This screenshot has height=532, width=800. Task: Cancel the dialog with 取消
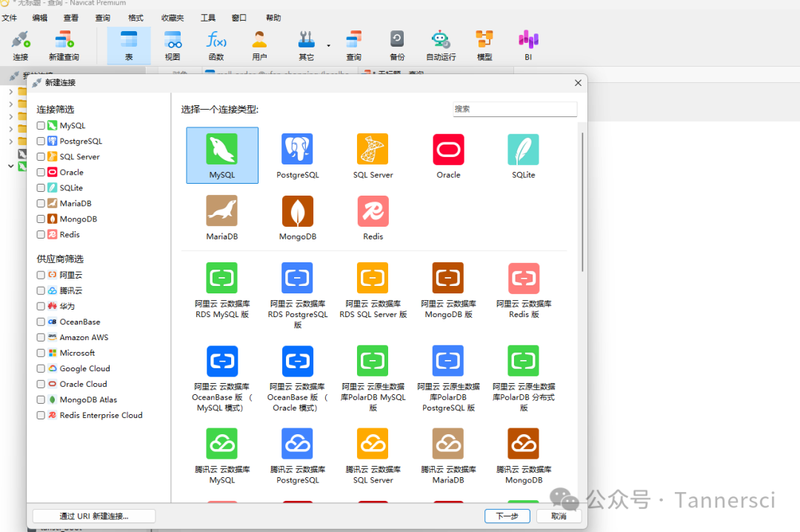point(559,516)
